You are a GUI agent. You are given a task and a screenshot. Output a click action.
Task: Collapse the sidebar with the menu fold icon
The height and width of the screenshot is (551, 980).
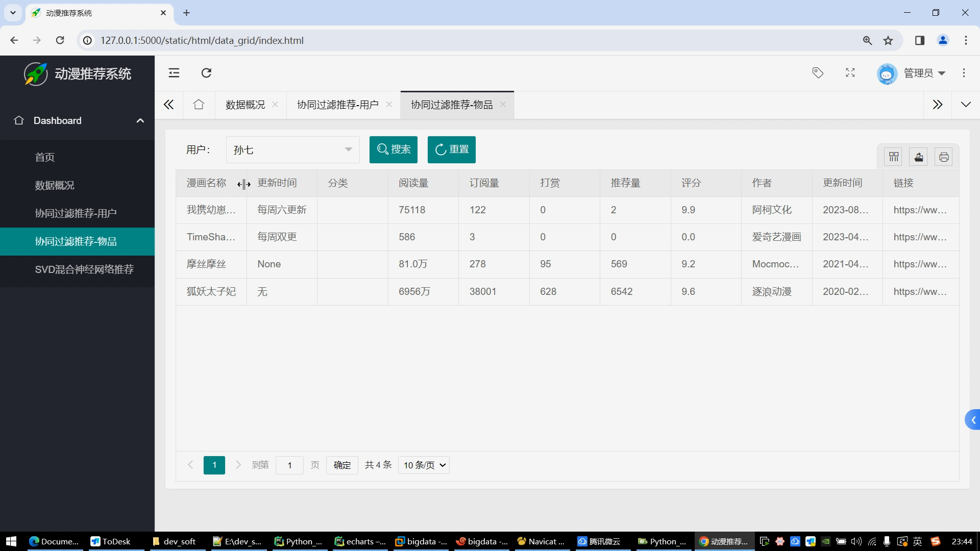click(174, 73)
